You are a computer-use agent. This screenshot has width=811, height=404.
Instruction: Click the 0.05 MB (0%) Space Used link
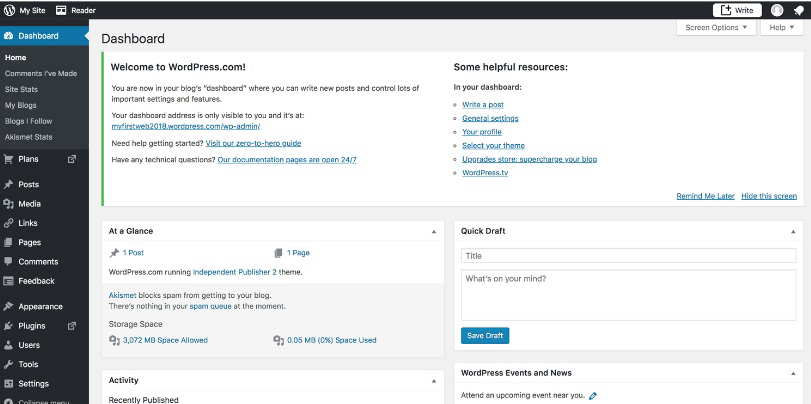[332, 340]
